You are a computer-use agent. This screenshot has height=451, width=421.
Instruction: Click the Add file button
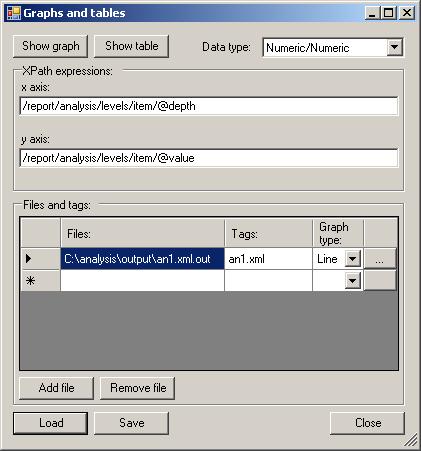56,388
